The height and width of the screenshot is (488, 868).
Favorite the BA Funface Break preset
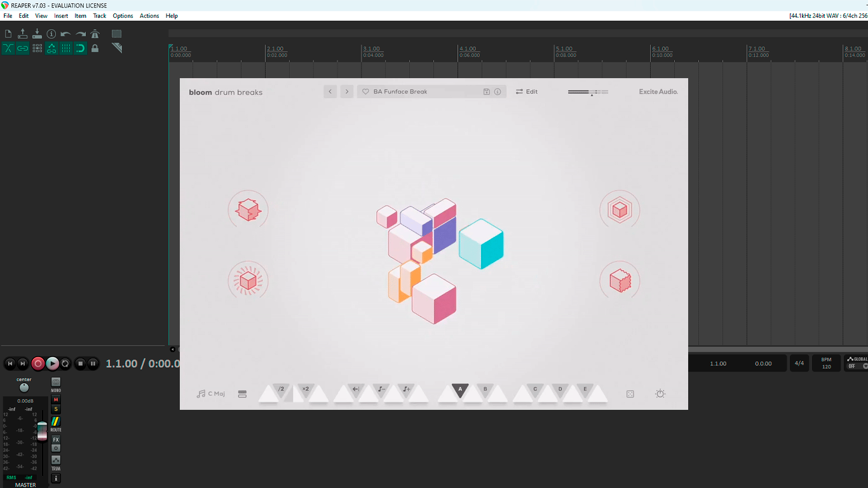(365, 91)
